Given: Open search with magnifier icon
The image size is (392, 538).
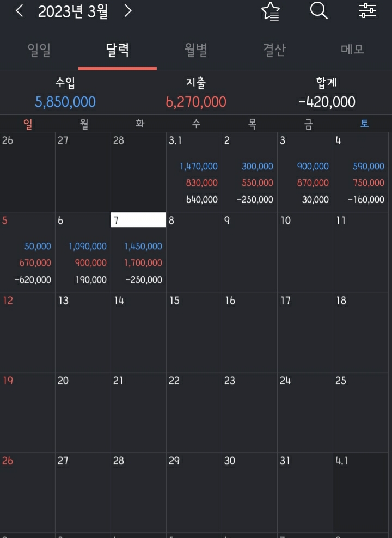Looking at the screenshot, I should coord(318,11).
